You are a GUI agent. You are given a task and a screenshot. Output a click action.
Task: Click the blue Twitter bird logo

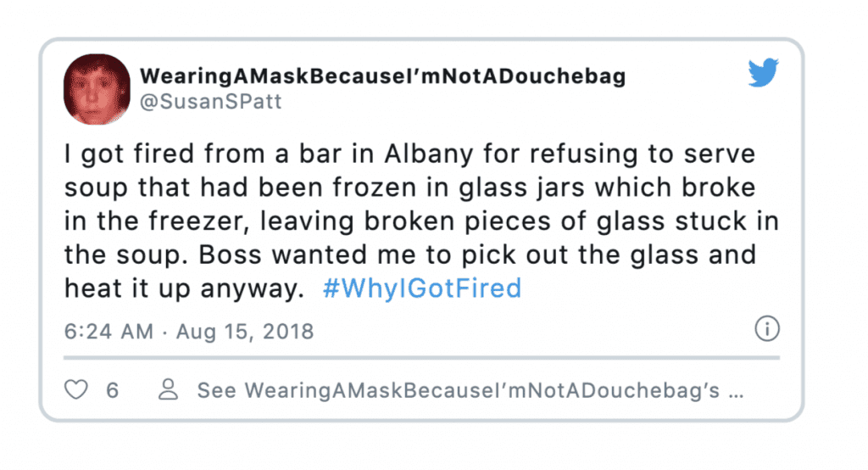[x=764, y=73]
